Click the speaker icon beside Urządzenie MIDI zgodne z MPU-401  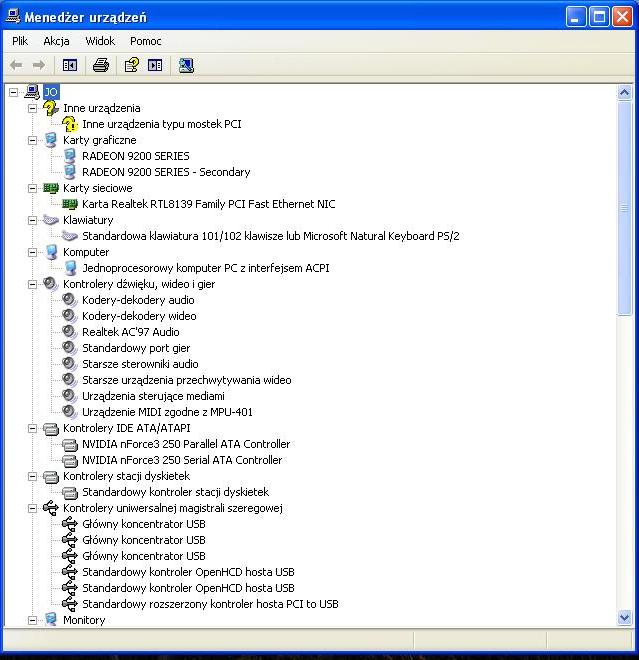coord(69,412)
